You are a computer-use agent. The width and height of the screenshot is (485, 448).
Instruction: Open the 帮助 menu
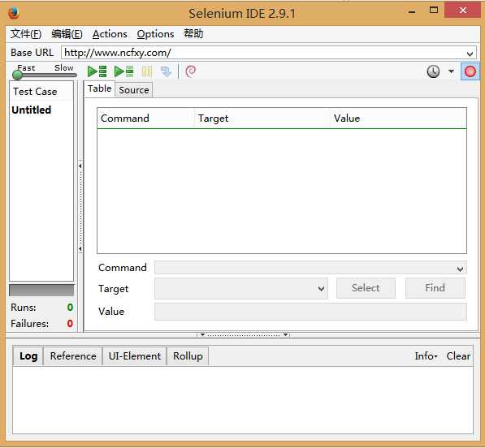click(193, 33)
